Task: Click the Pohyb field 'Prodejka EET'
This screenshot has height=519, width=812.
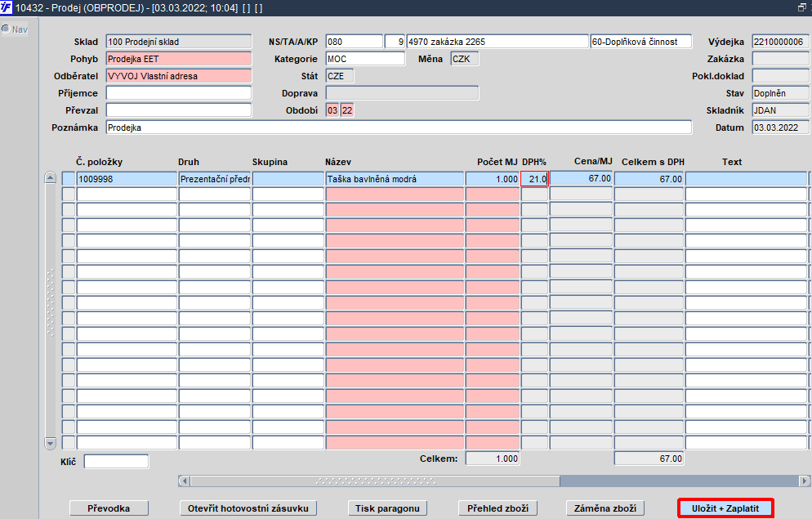Action: point(179,59)
